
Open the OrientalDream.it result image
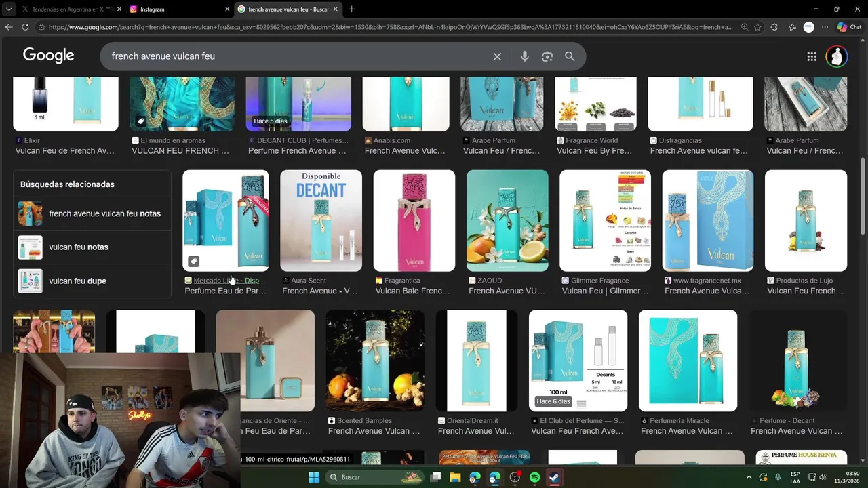point(476,361)
